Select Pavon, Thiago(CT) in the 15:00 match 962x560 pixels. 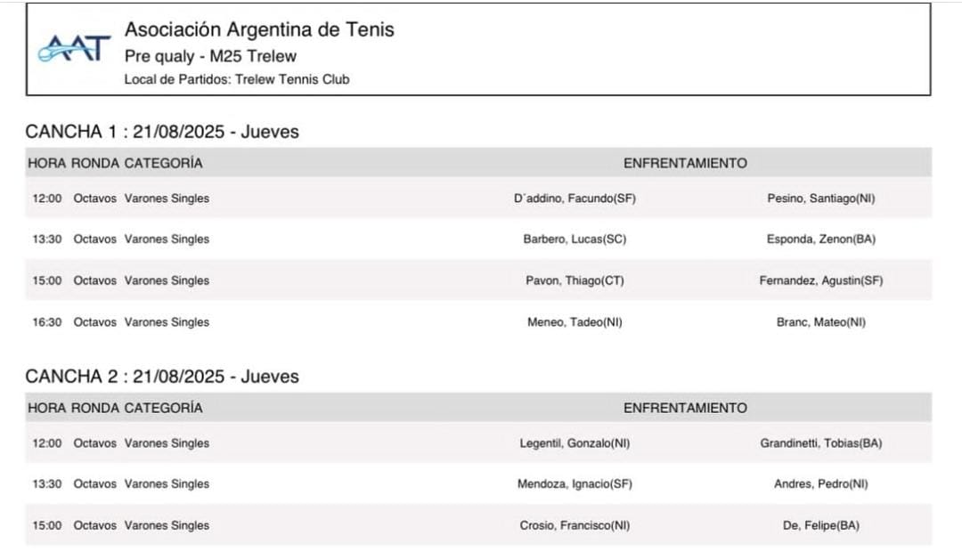click(x=575, y=280)
